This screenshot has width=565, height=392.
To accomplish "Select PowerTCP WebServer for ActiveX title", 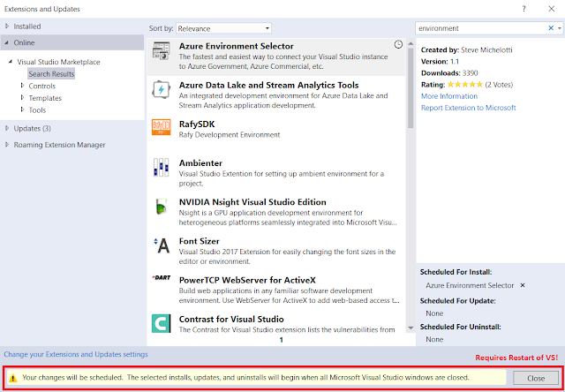I will 248,280.
